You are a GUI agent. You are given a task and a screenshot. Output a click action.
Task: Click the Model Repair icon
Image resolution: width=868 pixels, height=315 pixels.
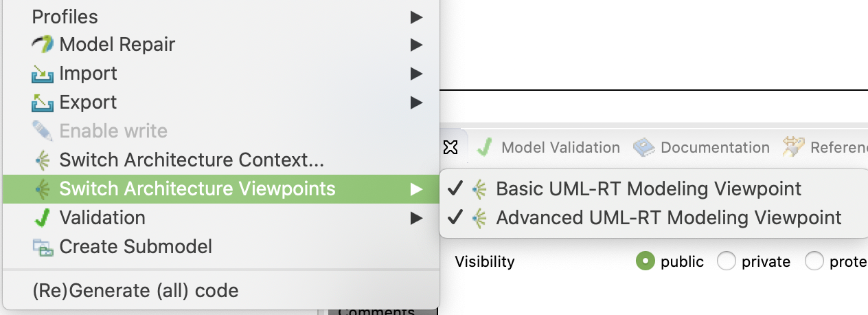click(x=42, y=45)
